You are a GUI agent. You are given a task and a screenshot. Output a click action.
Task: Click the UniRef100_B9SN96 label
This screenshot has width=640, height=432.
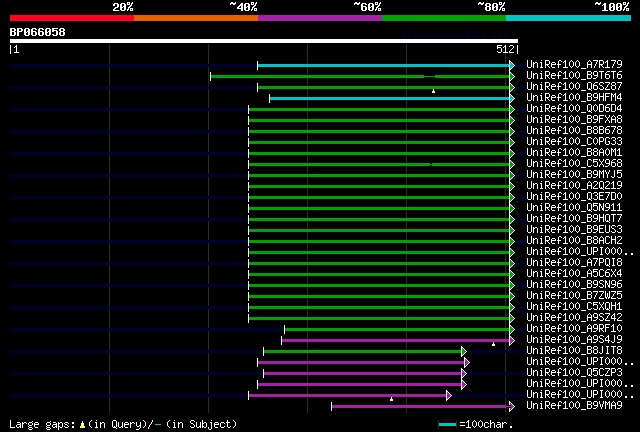coord(574,285)
